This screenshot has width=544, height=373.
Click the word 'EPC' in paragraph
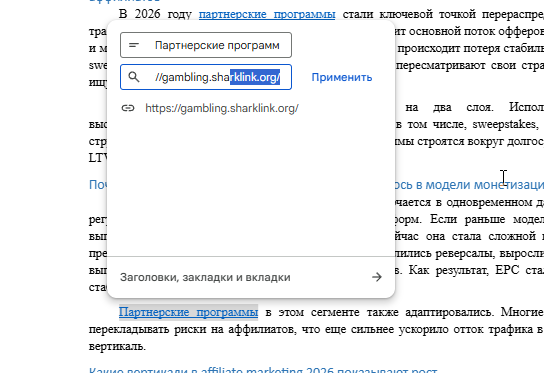pyautogui.click(x=507, y=270)
